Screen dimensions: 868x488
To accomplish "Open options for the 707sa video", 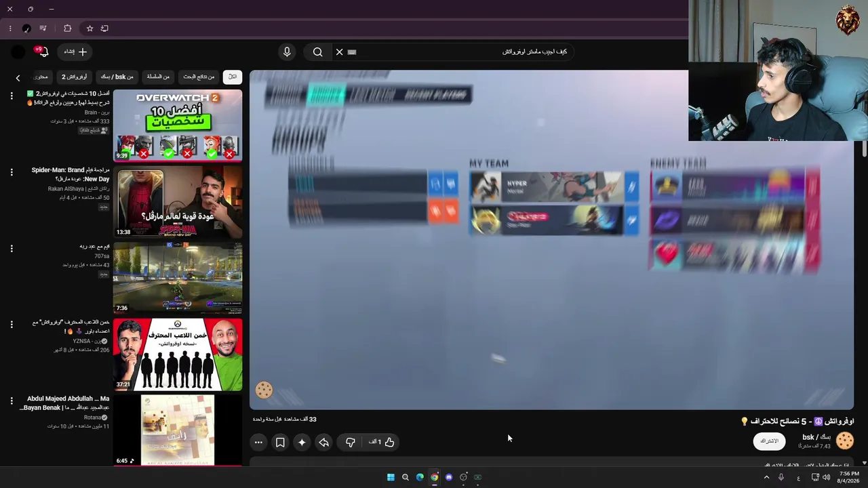I will pyautogui.click(x=12, y=249).
